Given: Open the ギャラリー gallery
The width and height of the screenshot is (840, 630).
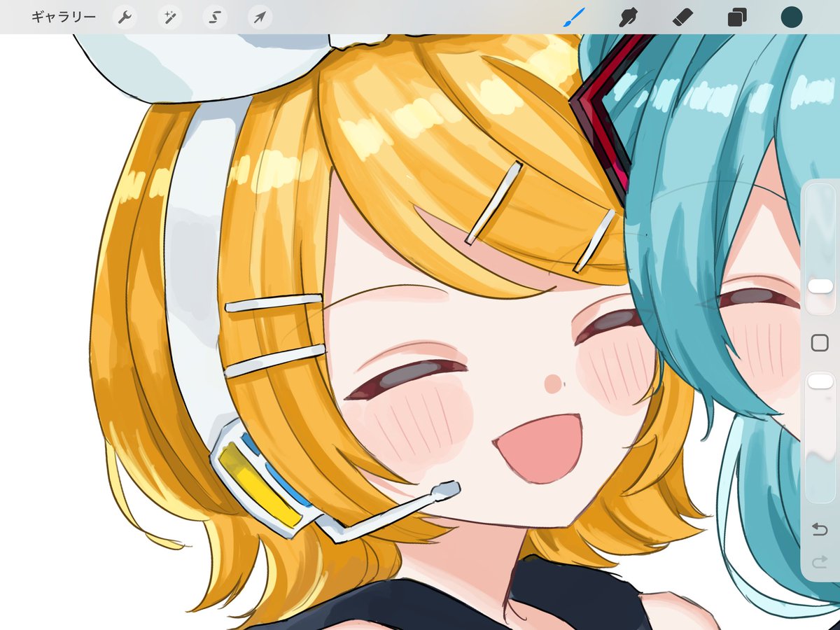Looking at the screenshot, I should coord(64,17).
